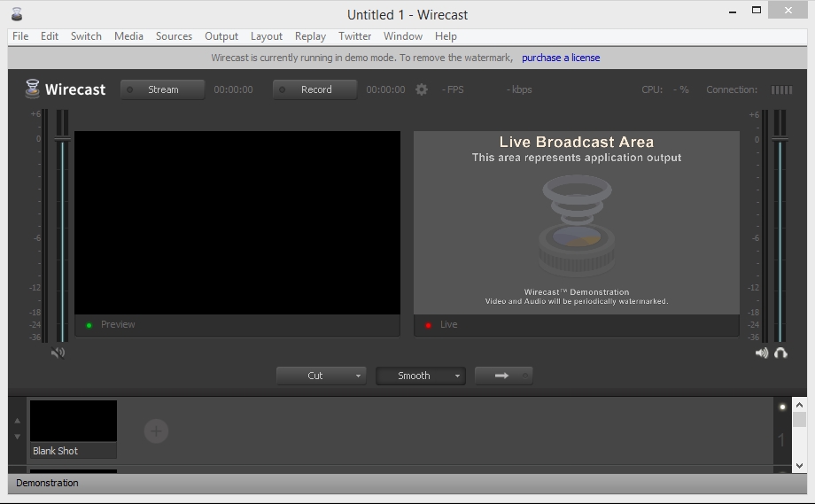
Task: Open the Smooth transition dropdown arrow
Action: coord(457,376)
